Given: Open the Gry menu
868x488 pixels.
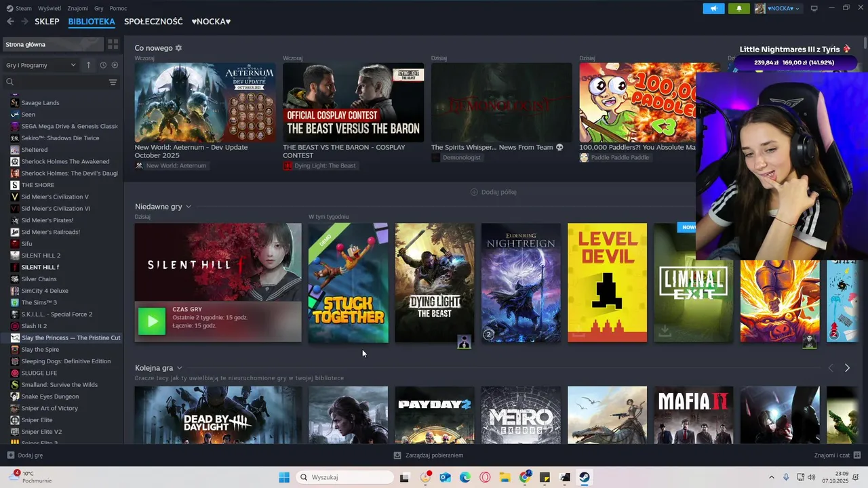Looking at the screenshot, I should point(99,8).
